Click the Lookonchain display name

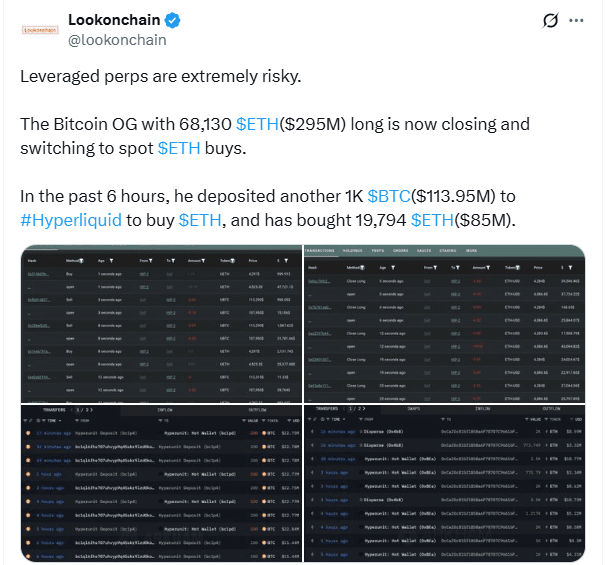[114, 20]
